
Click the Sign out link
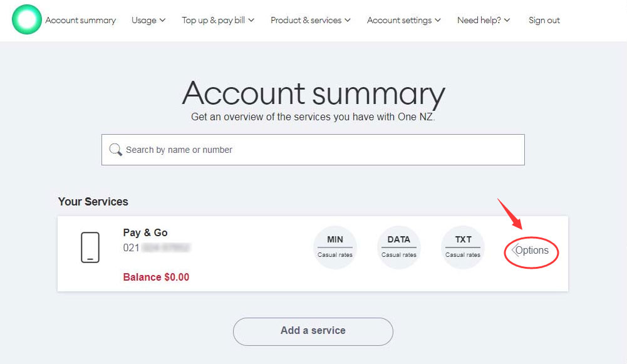[x=544, y=20]
